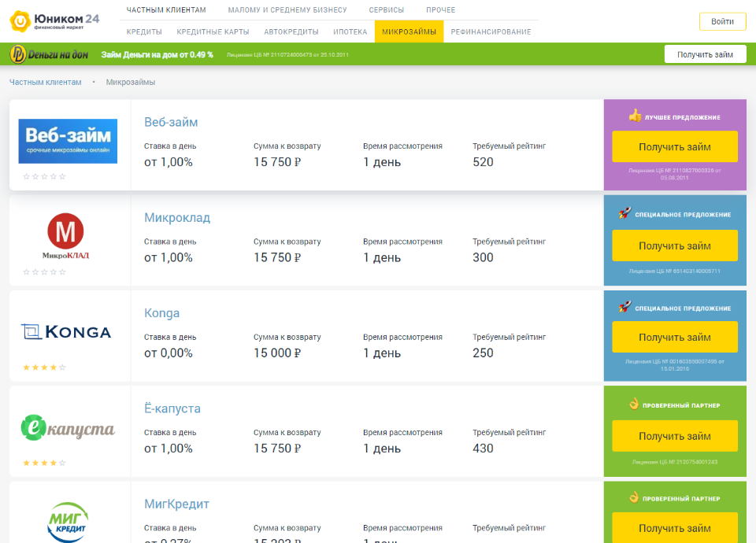
Task: Get a loan from Веб-займ
Action: click(675, 146)
